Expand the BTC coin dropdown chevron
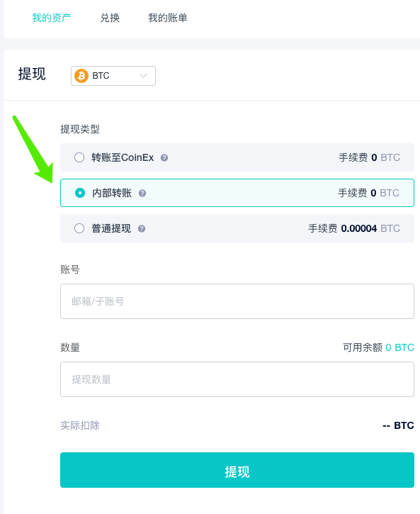Screen dimensions: 420x514 click(143, 76)
